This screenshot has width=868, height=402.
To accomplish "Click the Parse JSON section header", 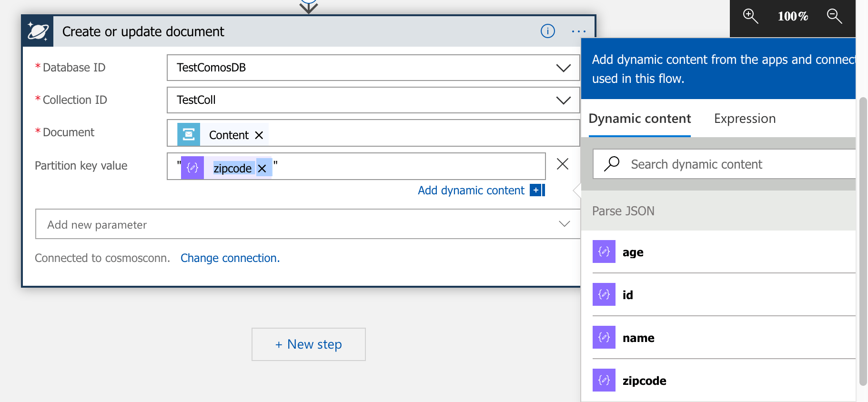I will click(x=718, y=211).
